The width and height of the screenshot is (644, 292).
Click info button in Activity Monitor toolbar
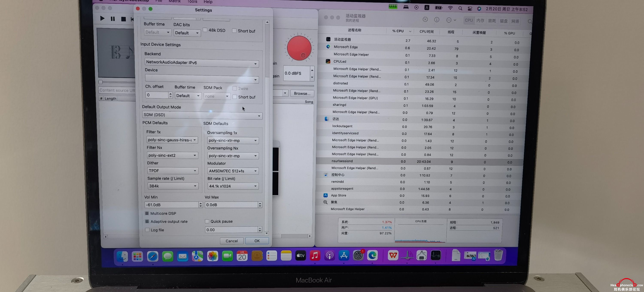click(437, 20)
